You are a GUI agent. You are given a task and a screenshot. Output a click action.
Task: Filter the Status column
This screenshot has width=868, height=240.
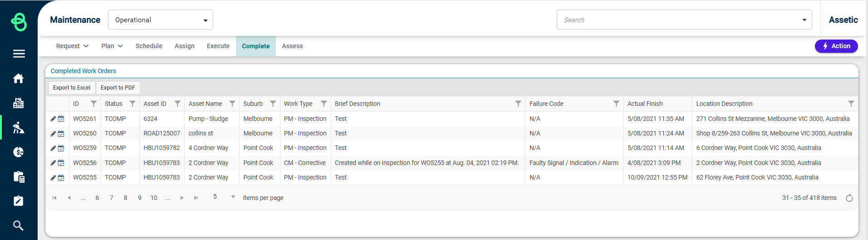click(132, 104)
